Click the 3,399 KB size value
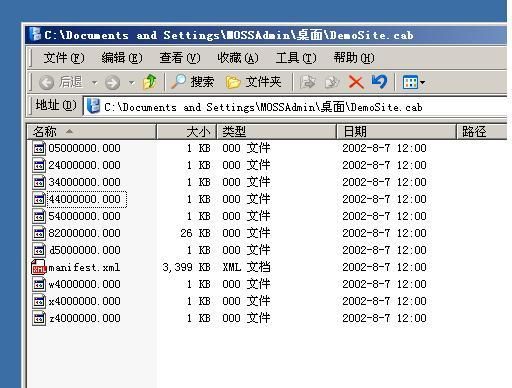512x388 pixels. pos(187,267)
